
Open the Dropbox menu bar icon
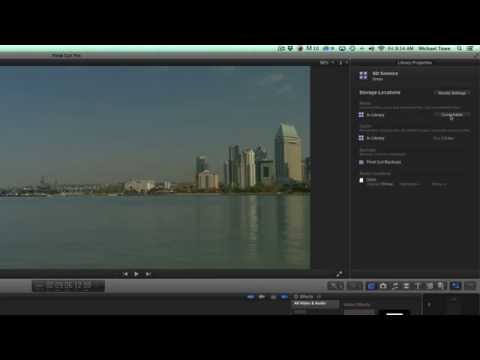[x=290, y=49]
